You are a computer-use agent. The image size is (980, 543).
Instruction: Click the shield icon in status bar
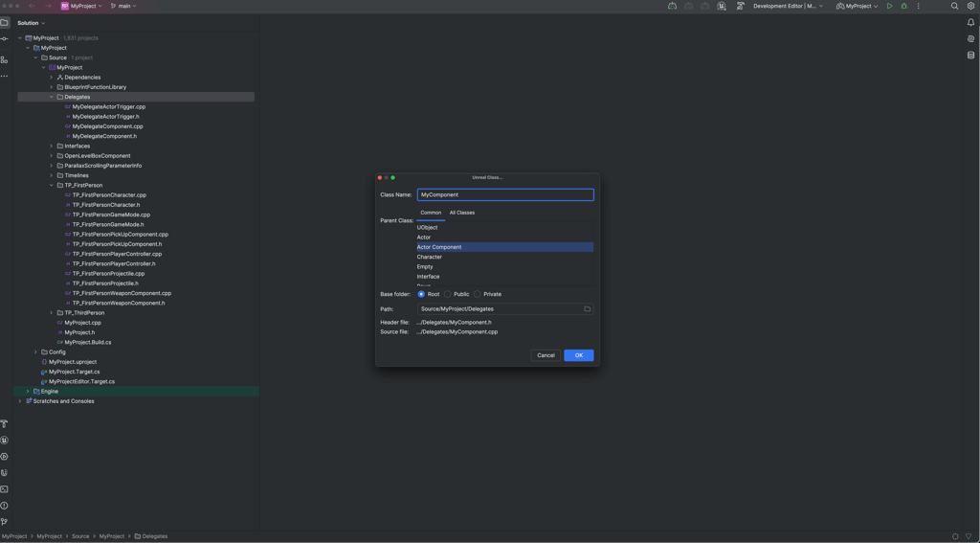(969, 536)
